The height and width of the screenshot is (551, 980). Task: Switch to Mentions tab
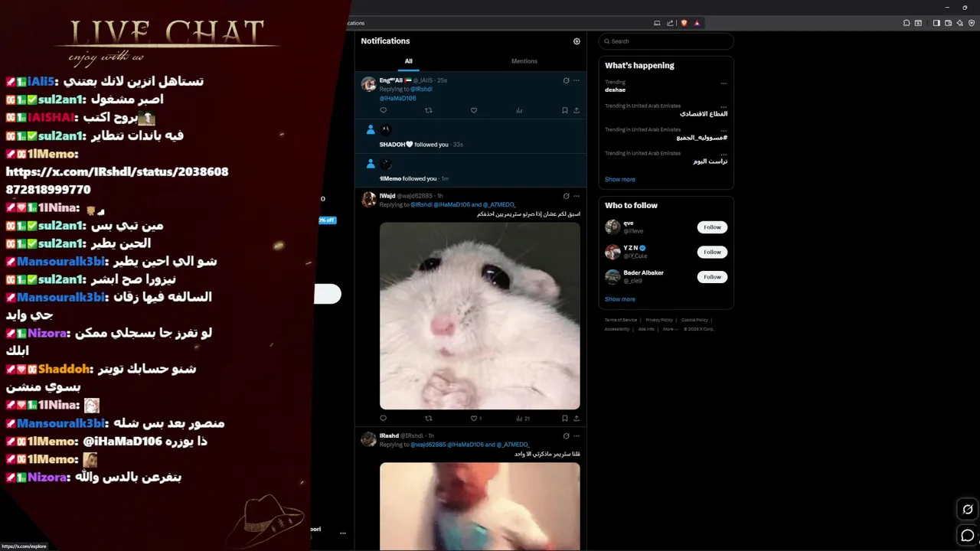524,61
